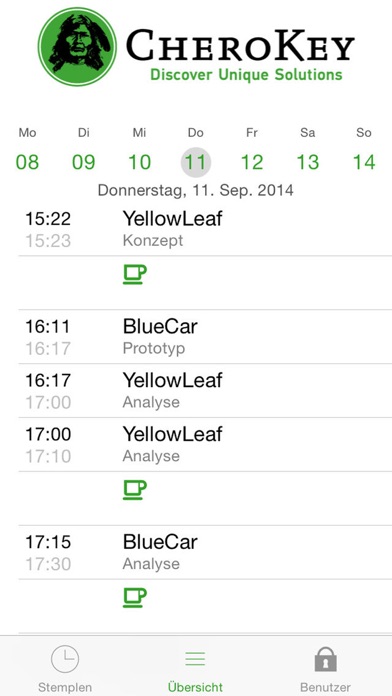Tap coffee break icon below 15:22 entry
The height and width of the screenshot is (696, 392).
(135, 274)
